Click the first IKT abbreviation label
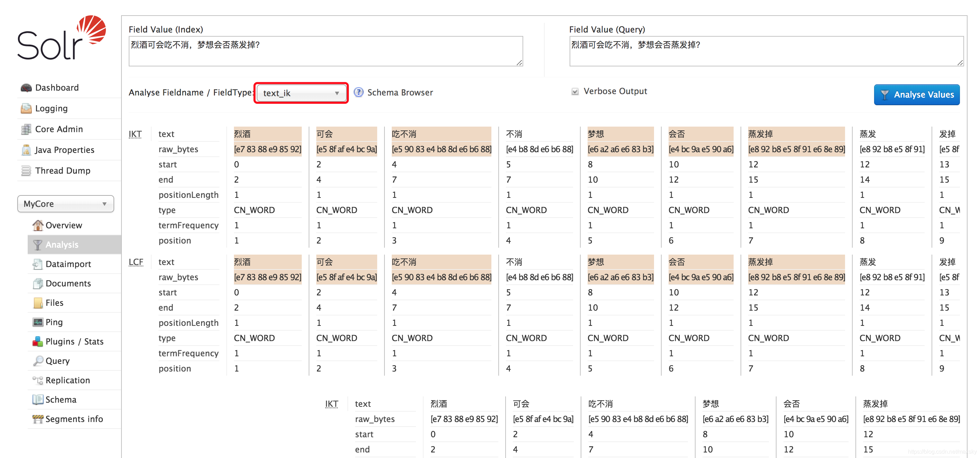The width and height of the screenshot is (980, 458). [135, 134]
